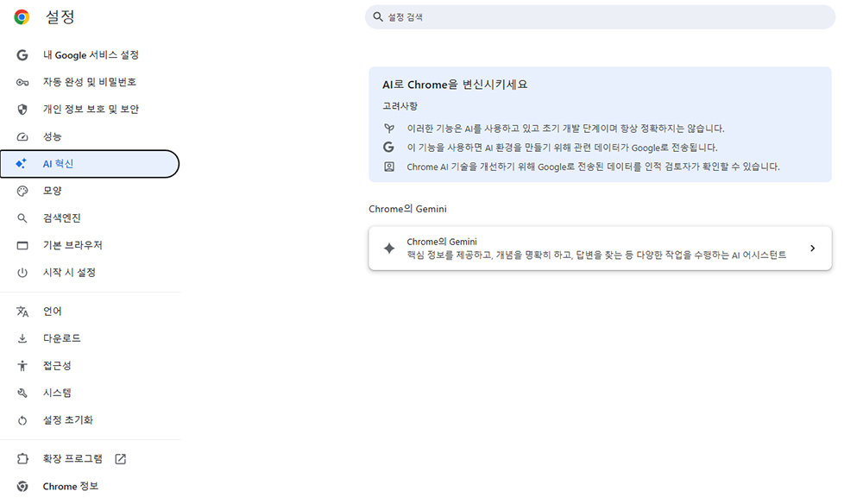The image size is (863, 504).
Task: Click the sparkle icon for AI 혁신
Action: click(x=22, y=163)
